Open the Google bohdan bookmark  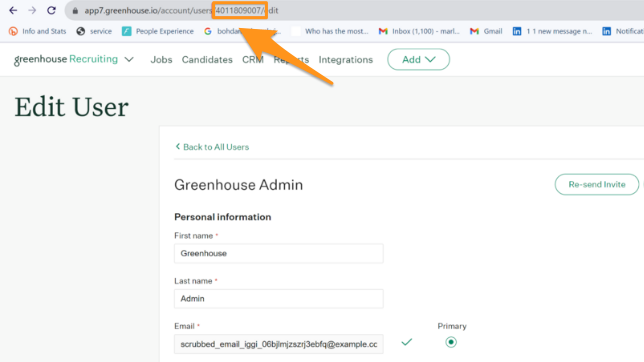pyautogui.click(x=242, y=31)
